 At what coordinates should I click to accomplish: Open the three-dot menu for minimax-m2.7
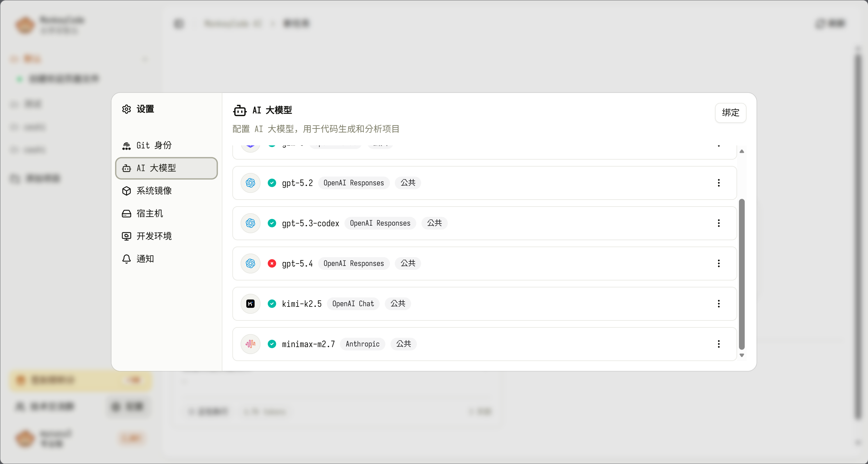coord(718,344)
